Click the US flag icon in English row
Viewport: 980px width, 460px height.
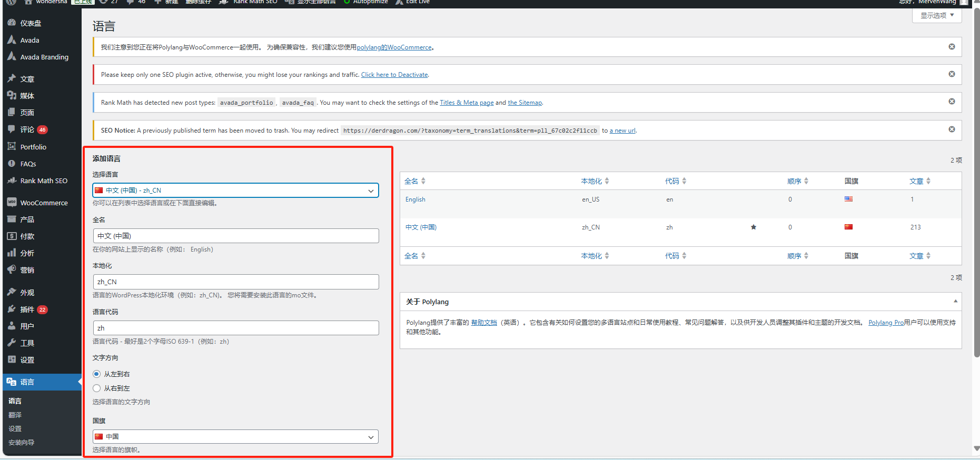[848, 199]
